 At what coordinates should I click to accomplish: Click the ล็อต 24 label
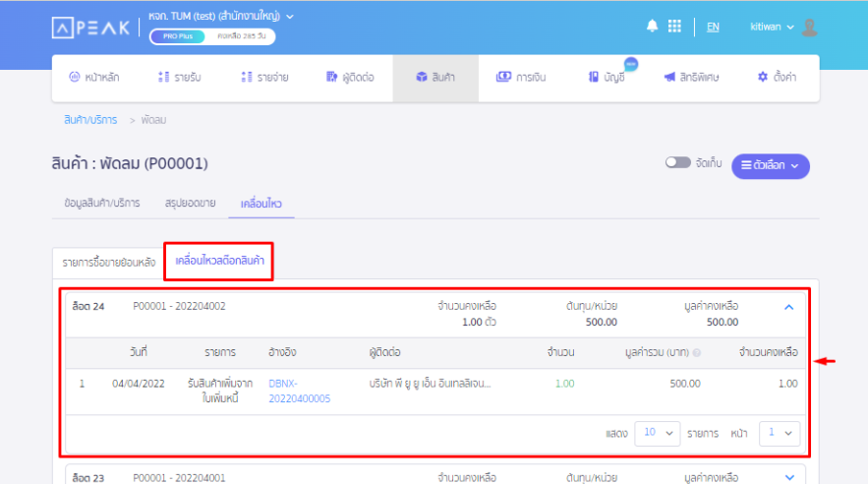coord(88,306)
